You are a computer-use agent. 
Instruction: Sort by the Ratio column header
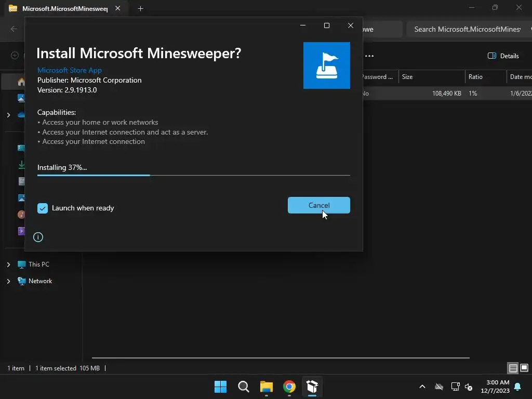[x=486, y=77]
